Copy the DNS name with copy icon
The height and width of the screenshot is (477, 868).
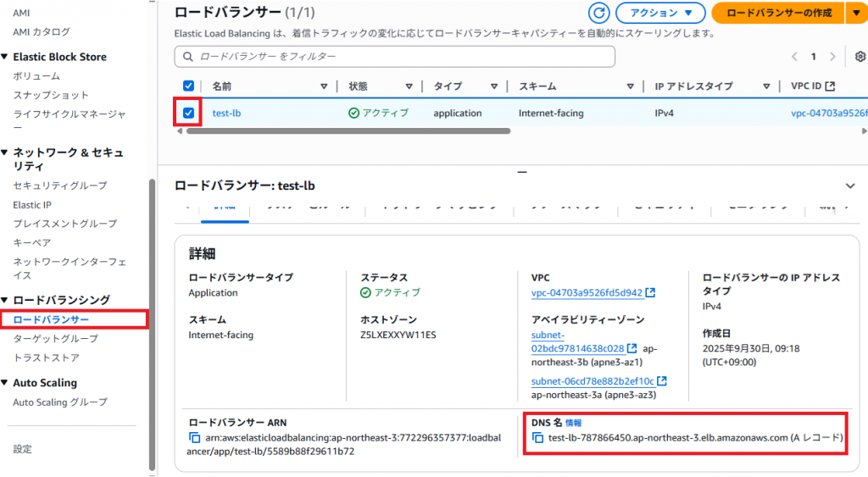[x=537, y=438]
